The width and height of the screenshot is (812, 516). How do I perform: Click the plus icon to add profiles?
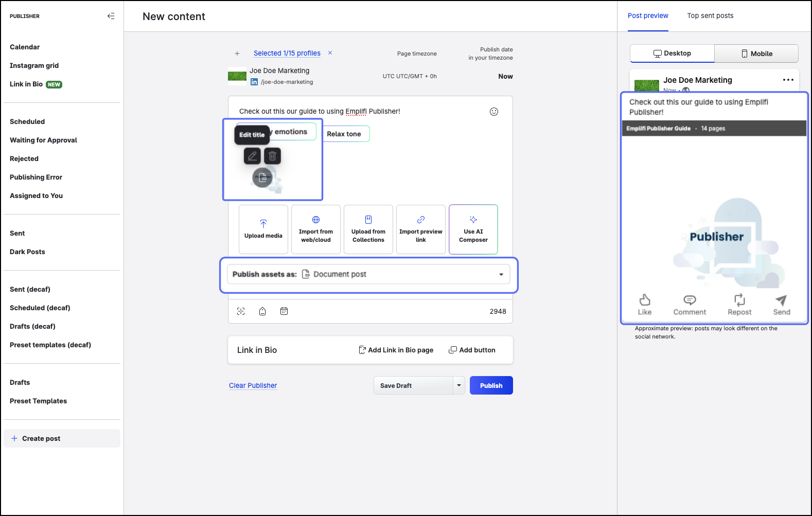tap(237, 54)
